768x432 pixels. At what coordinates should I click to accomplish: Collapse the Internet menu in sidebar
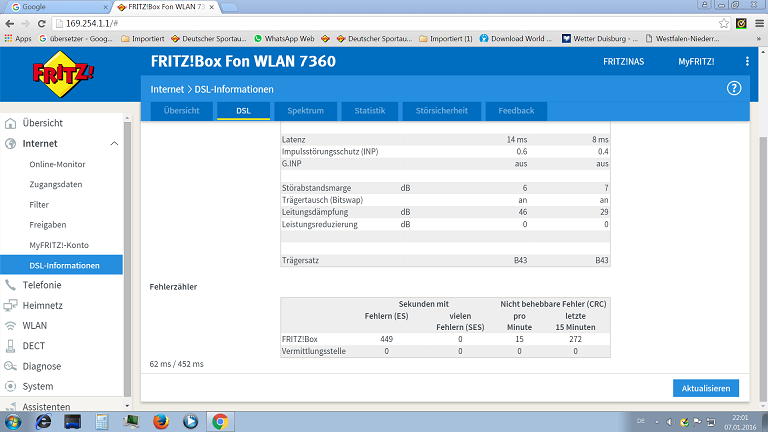pos(114,144)
